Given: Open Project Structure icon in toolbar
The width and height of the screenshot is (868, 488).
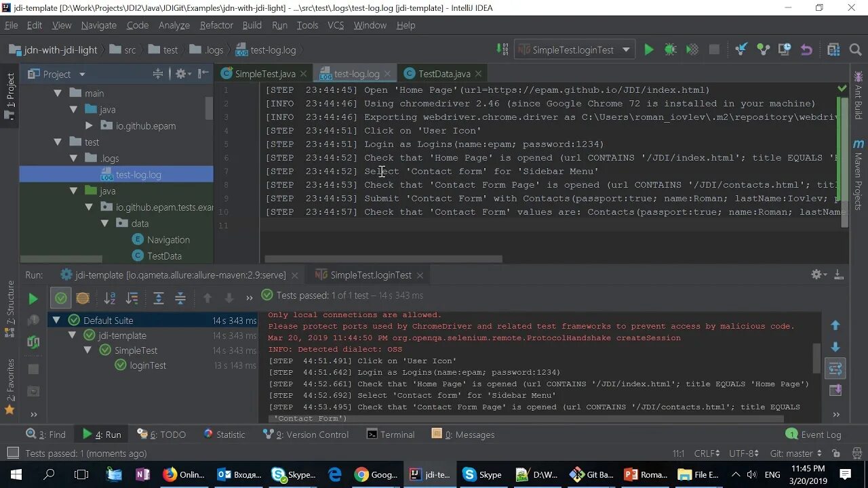Looking at the screenshot, I should [x=833, y=49].
